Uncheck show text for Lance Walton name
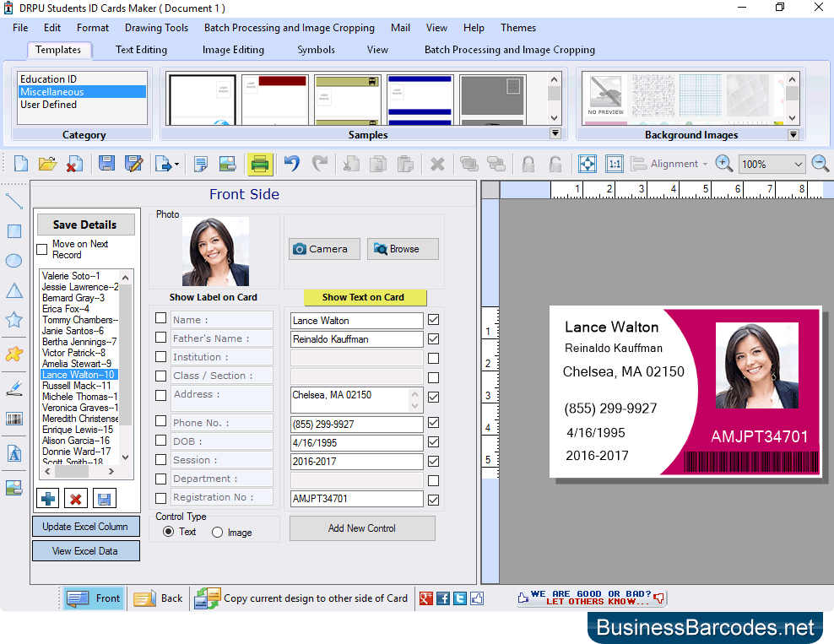Image resolution: width=834 pixels, height=644 pixels. pyautogui.click(x=434, y=320)
